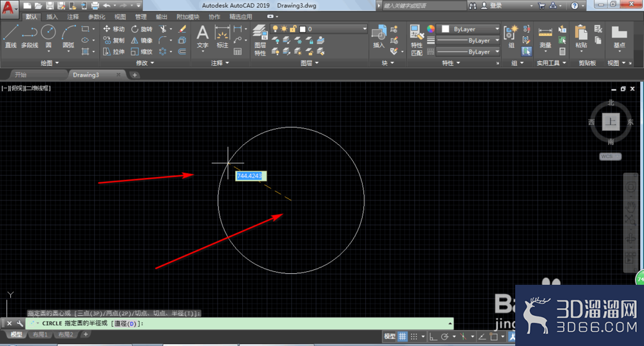
Task: Expand the 实用工具 (Utilities) panel
Action: (551, 63)
